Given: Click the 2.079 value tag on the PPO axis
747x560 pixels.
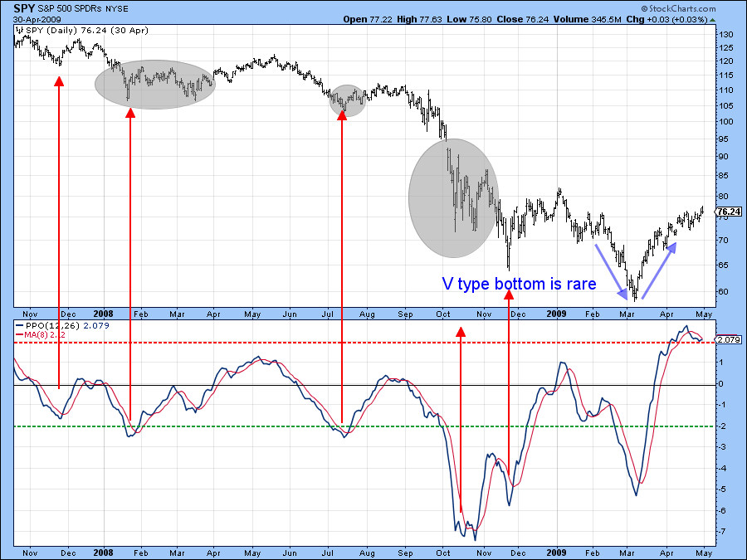Looking at the screenshot, I should pos(729,339).
